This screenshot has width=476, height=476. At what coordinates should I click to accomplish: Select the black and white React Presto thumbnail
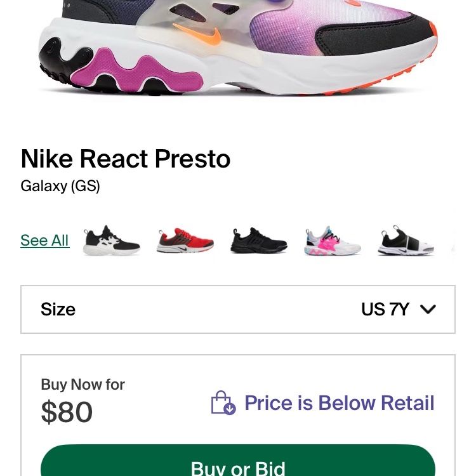(112, 241)
